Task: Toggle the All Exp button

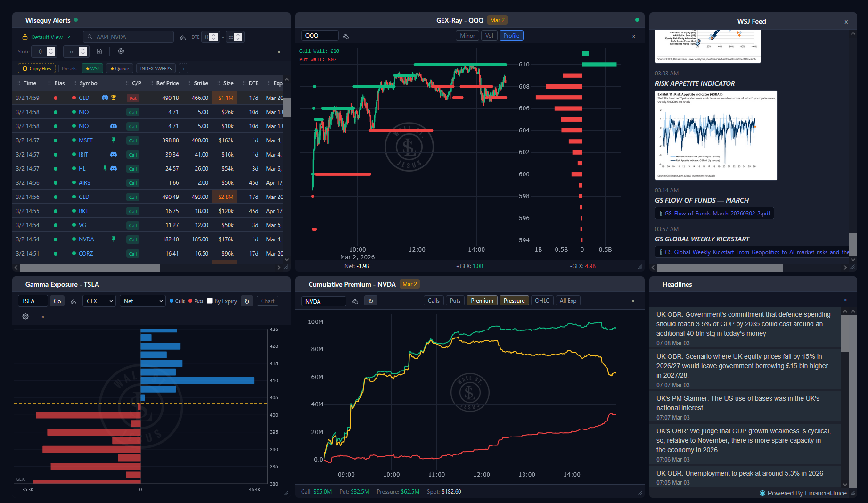Action: pyautogui.click(x=568, y=301)
